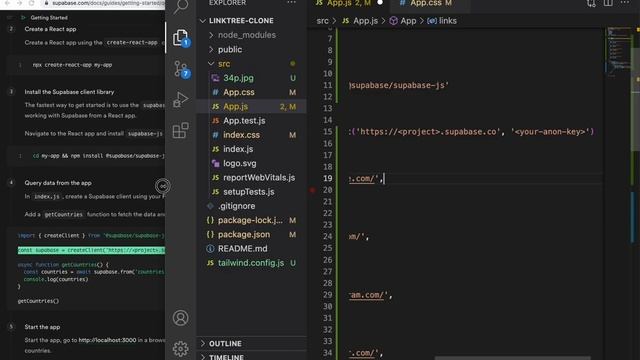Click the tailwind.config.js JS icon
The width and height of the screenshot is (640, 360).
210,263
